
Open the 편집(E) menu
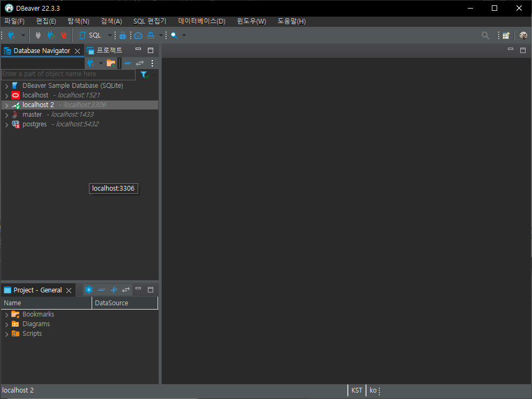[x=46, y=21]
